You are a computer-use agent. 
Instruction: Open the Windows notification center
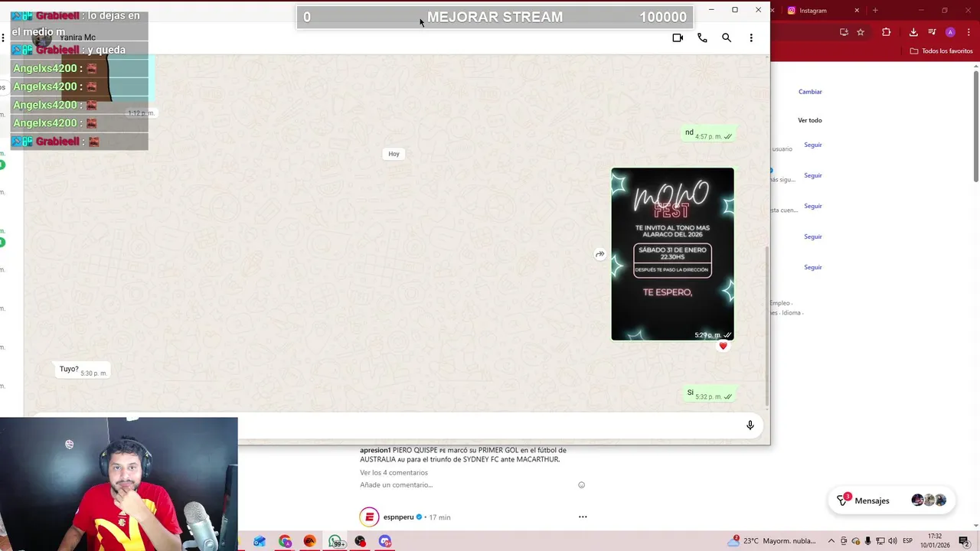[964, 541]
